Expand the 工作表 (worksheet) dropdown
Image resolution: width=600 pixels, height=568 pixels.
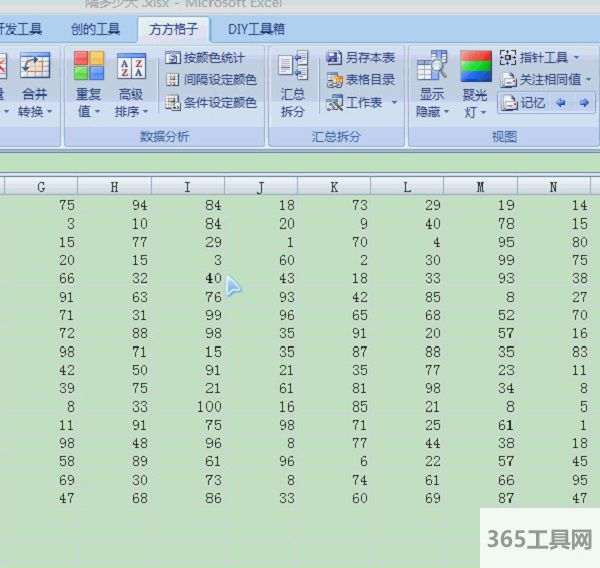[x=394, y=103]
